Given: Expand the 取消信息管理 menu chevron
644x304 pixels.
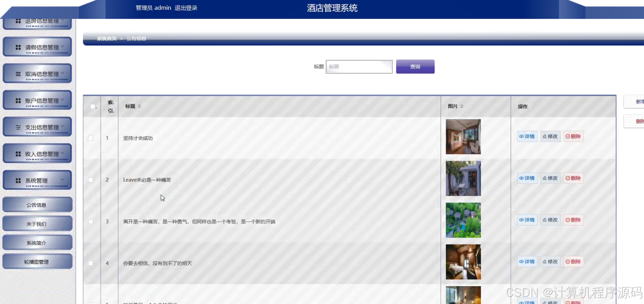Looking at the screenshot, I should [x=62, y=73].
